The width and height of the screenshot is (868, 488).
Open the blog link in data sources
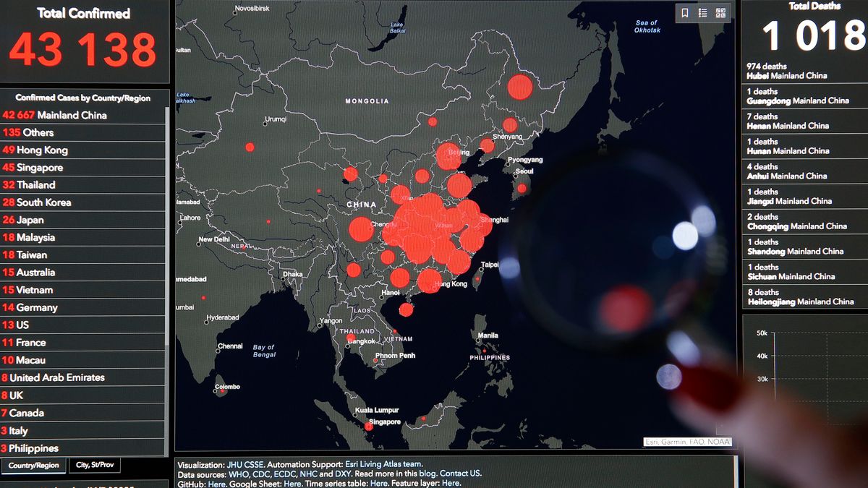pyautogui.click(x=427, y=474)
